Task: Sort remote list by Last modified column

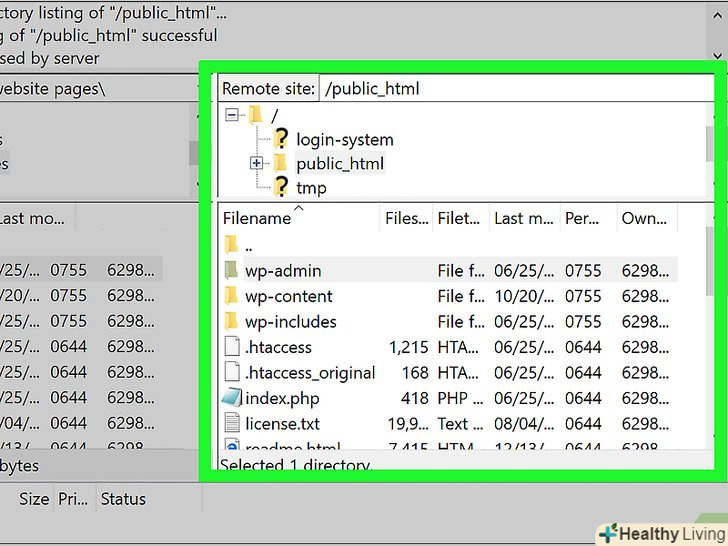Action: pyautogui.click(x=525, y=218)
